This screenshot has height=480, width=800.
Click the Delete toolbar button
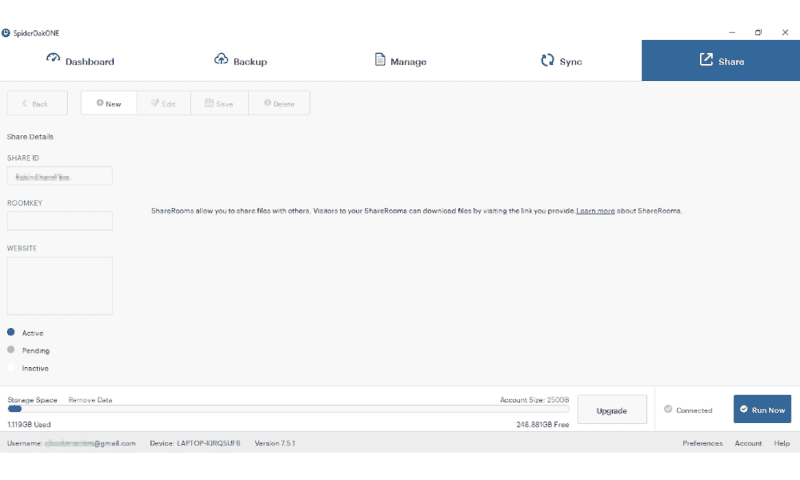pos(279,104)
